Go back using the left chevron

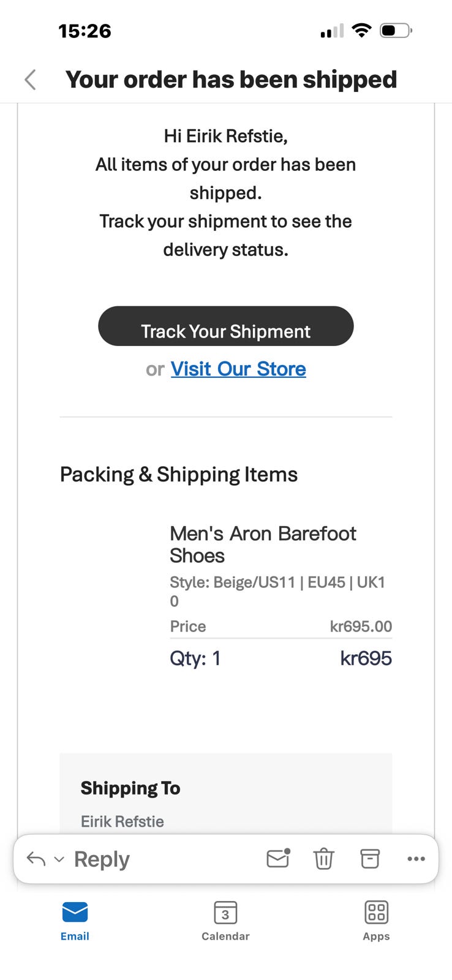(x=30, y=80)
